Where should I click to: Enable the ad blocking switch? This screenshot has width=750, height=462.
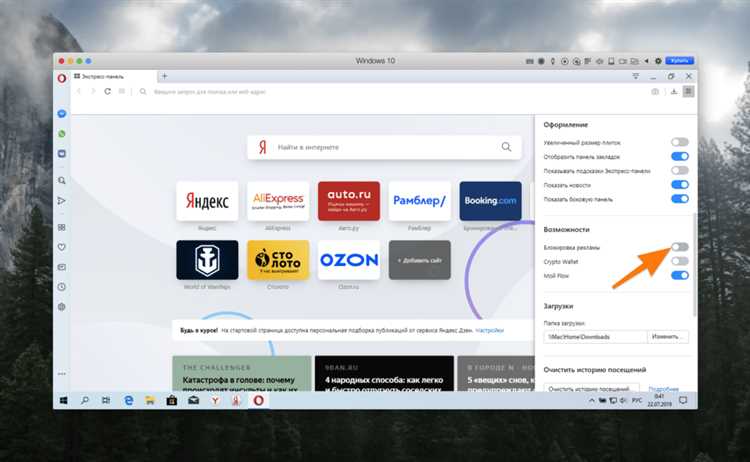pos(680,247)
